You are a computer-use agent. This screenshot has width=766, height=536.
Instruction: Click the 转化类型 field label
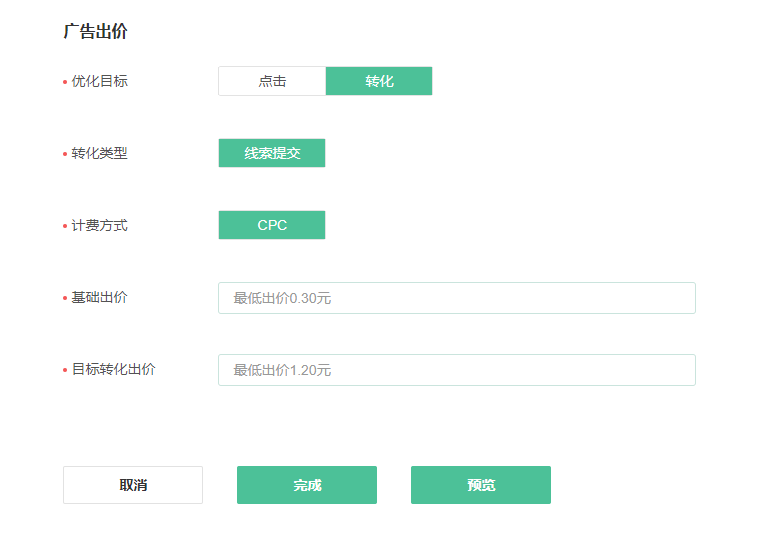pyautogui.click(x=99, y=153)
